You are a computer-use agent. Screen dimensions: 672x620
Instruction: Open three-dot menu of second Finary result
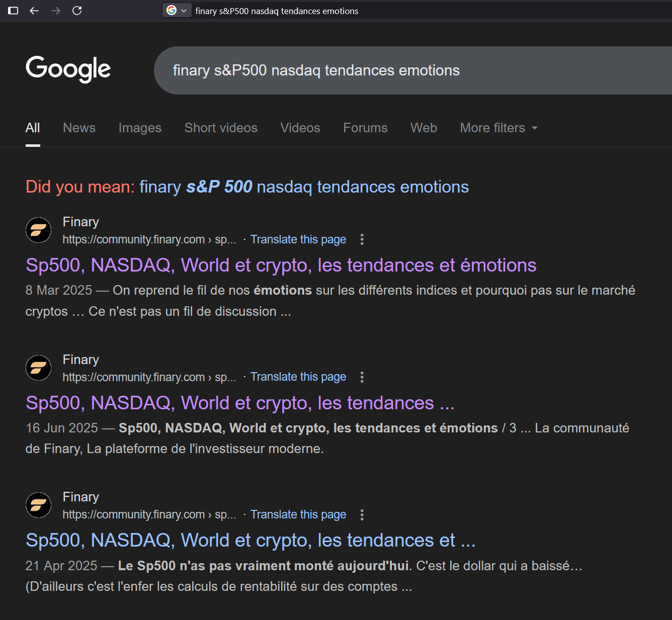pos(362,377)
